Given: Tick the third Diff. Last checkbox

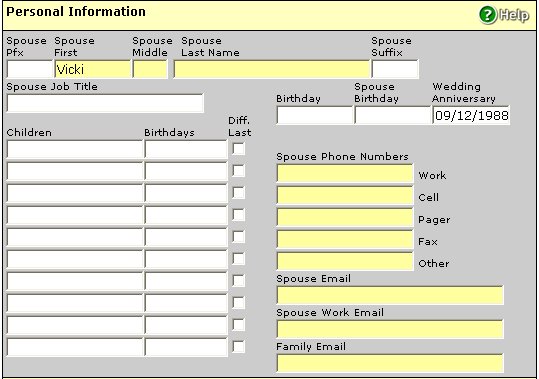Looking at the screenshot, I should tap(239, 193).
